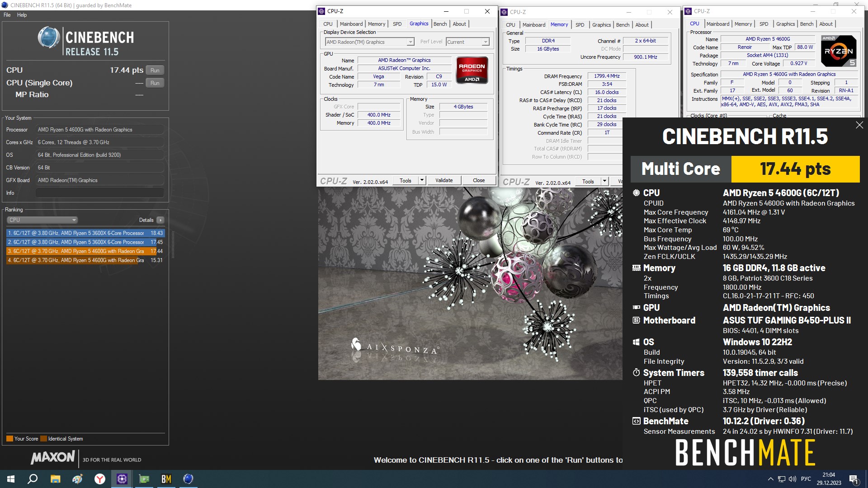
Task: Open the Ranking CPU dropdown
Action: (x=42, y=220)
